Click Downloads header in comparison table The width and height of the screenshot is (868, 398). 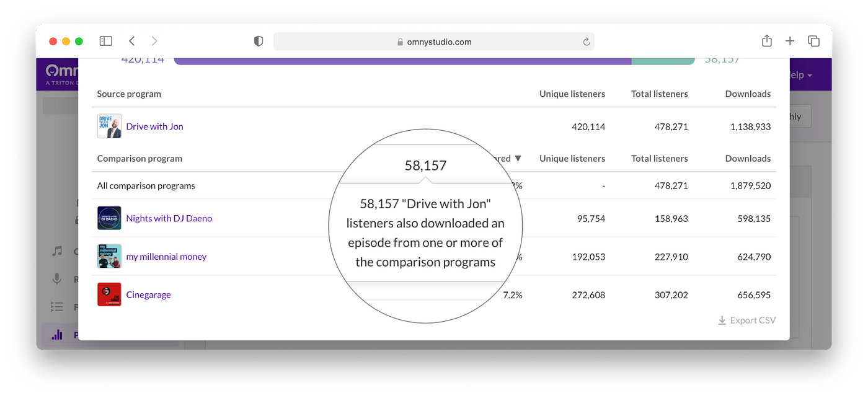click(x=748, y=159)
